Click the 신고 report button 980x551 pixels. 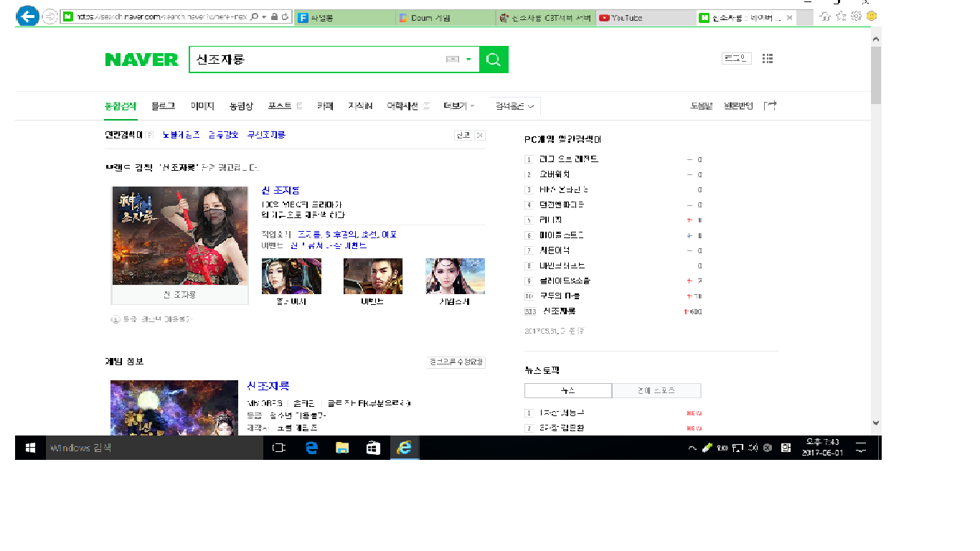[463, 135]
